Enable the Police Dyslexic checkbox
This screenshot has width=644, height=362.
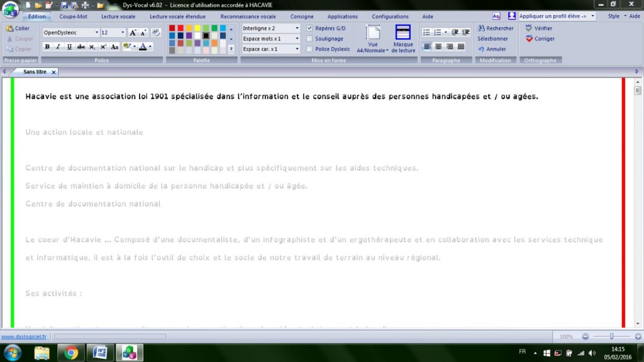click(x=309, y=49)
